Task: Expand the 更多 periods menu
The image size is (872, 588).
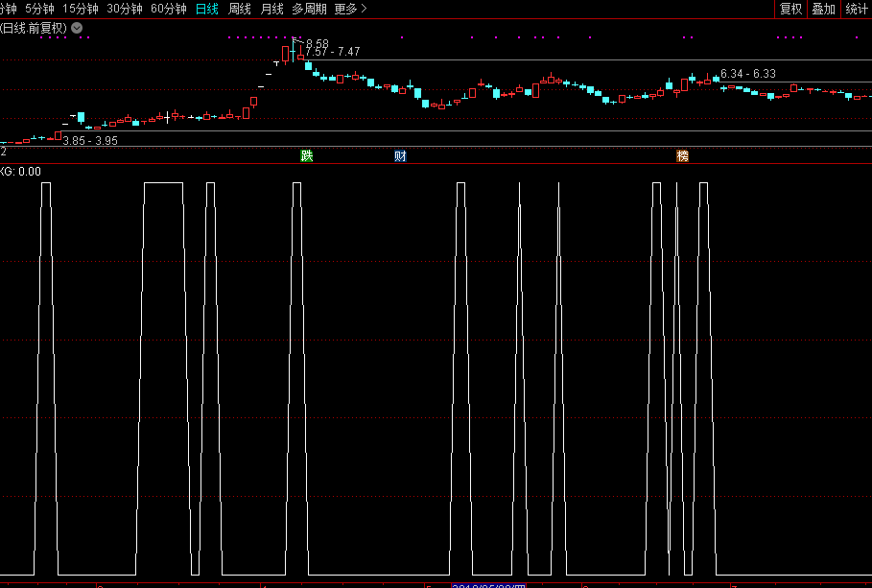Action: [x=350, y=9]
